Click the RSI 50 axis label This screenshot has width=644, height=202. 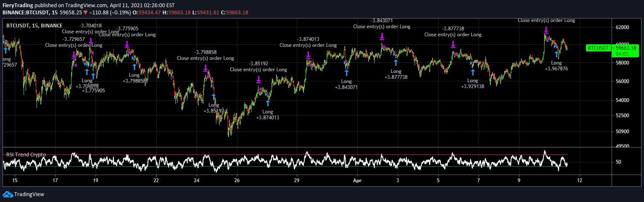click(x=618, y=162)
